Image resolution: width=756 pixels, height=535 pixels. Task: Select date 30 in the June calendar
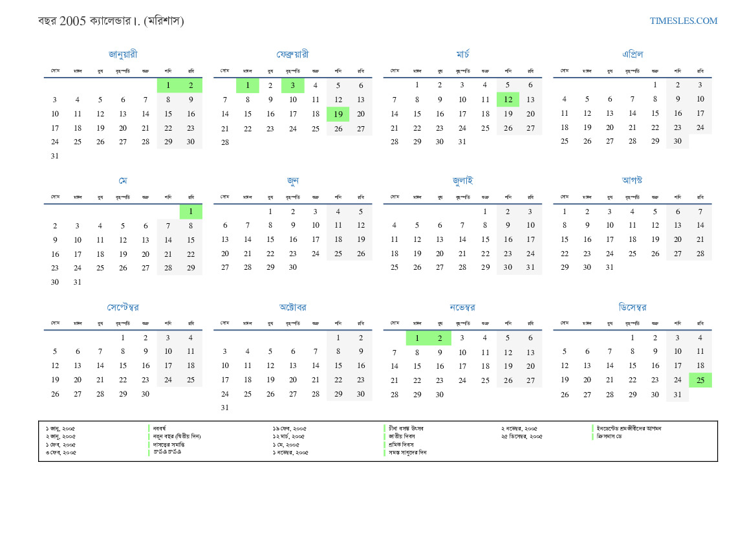[x=292, y=267]
